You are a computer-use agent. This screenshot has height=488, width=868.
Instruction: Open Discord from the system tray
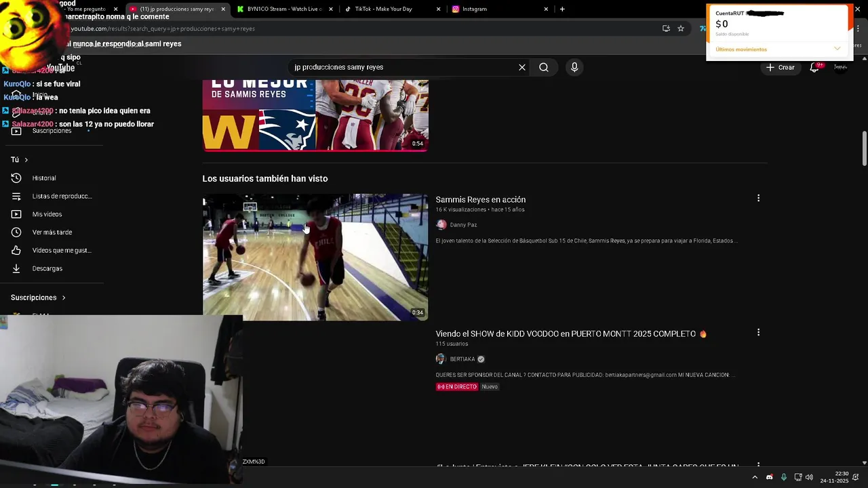pos(769,477)
